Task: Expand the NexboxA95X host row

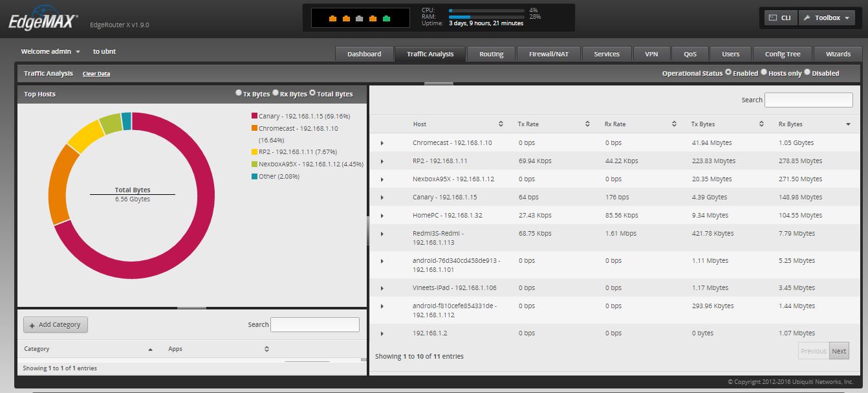Action: (382, 179)
